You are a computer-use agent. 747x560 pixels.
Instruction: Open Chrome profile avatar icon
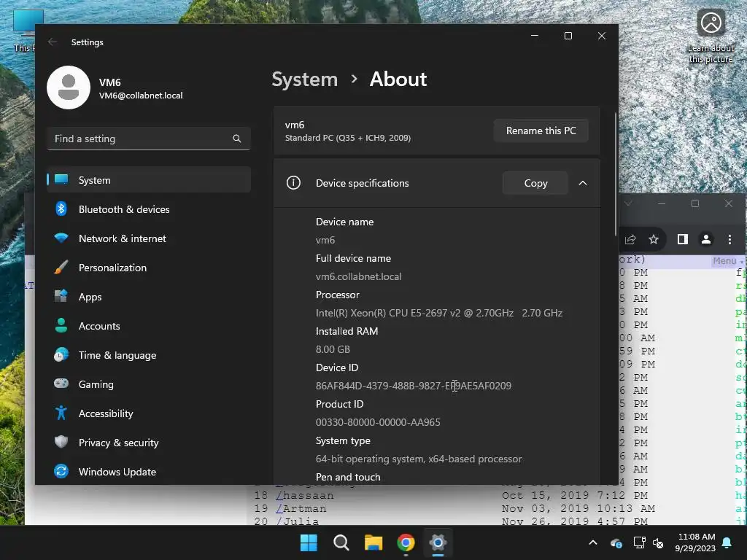pyautogui.click(x=706, y=239)
